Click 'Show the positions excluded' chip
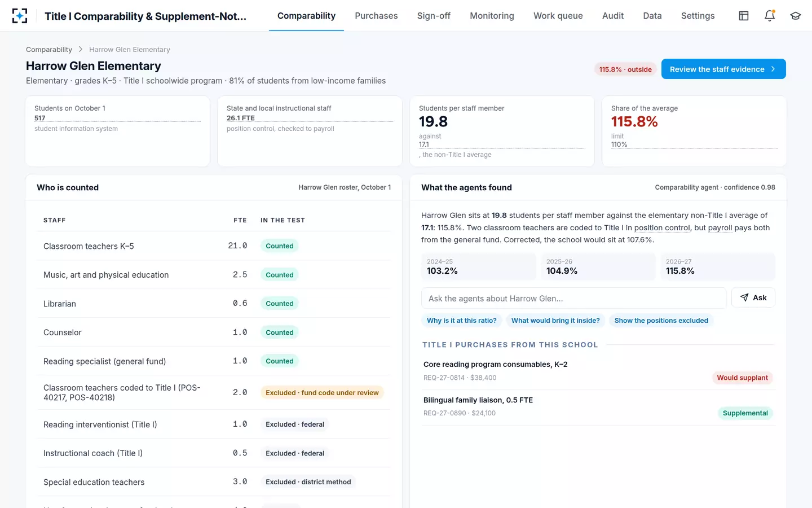This screenshot has width=812, height=508. point(661,320)
